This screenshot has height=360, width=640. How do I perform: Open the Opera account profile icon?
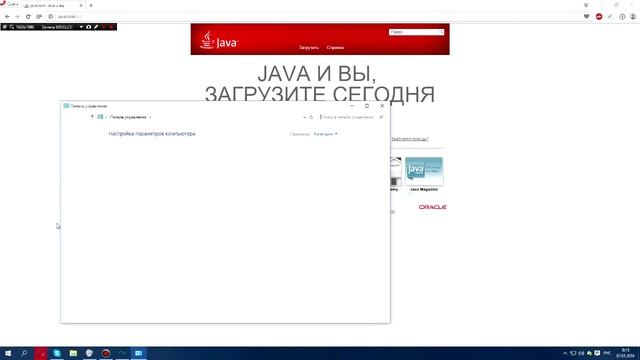tap(633, 17)
